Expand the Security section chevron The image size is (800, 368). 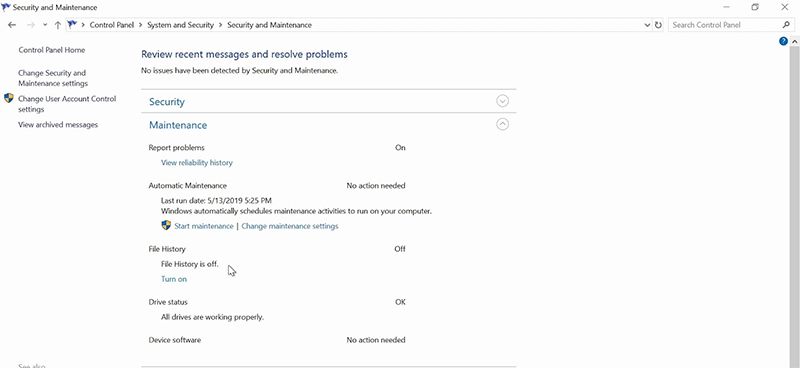(x=503, y=101)
